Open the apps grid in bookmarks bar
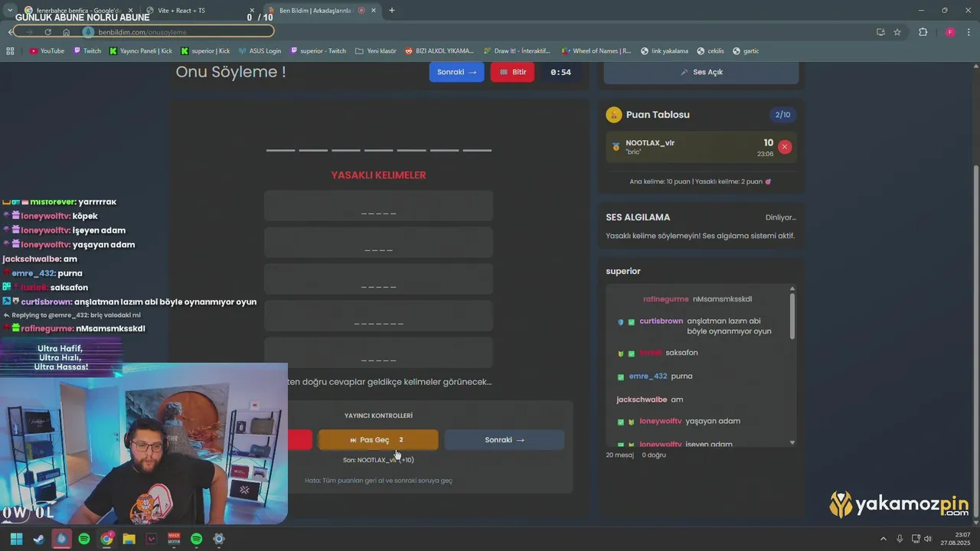 [x=10, y=51]
